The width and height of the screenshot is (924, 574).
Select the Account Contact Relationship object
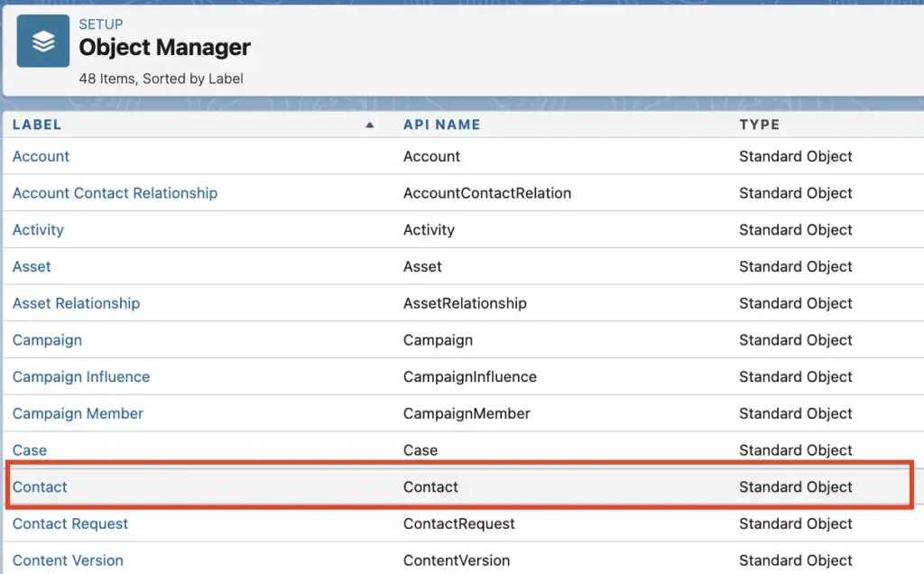pyautogui.click(x=115, y=193)
